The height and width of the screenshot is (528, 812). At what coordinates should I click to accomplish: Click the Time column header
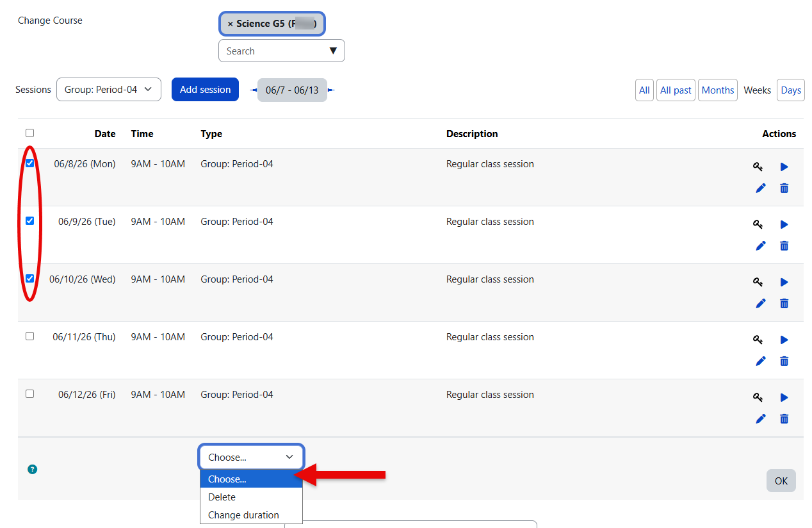[x=142, y=134]
